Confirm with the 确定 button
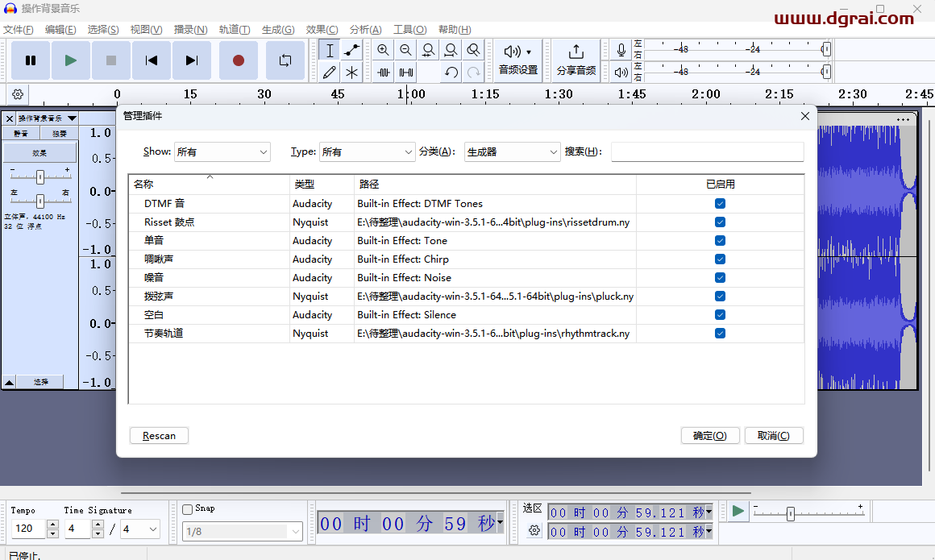This screenshot has height=560, width=935. click(710, 436)
